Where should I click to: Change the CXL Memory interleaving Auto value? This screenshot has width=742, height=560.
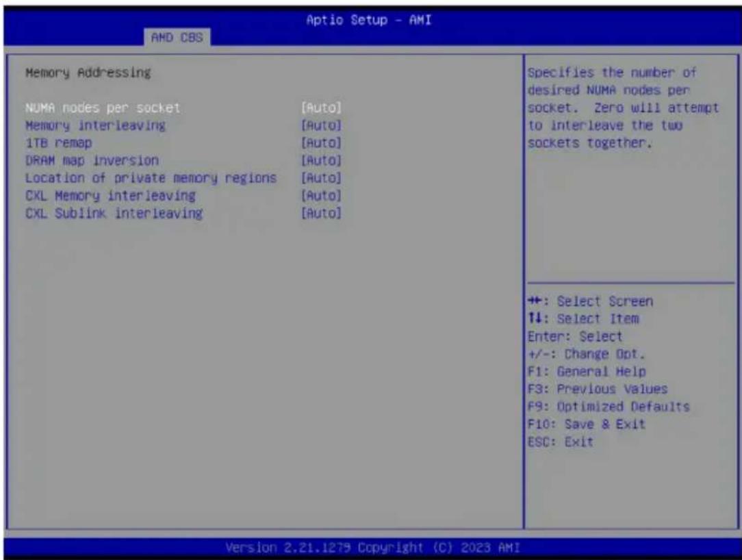[x=321, y=196]
